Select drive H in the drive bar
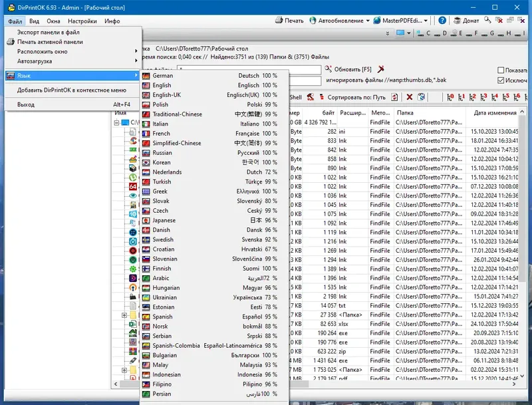Image resolution: width=532 pixels, height=405 pixels. pos(504,33)
